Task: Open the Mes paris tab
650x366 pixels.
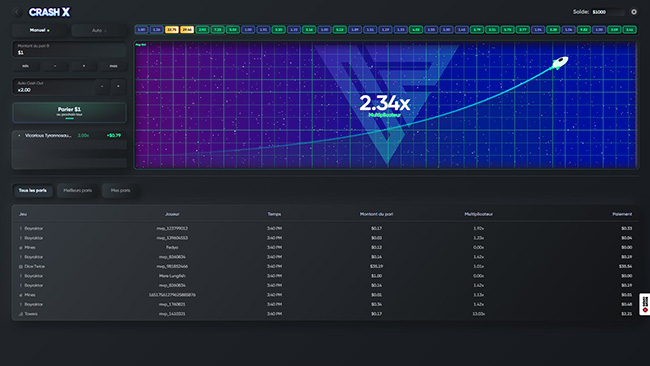Action: [120, 191]
